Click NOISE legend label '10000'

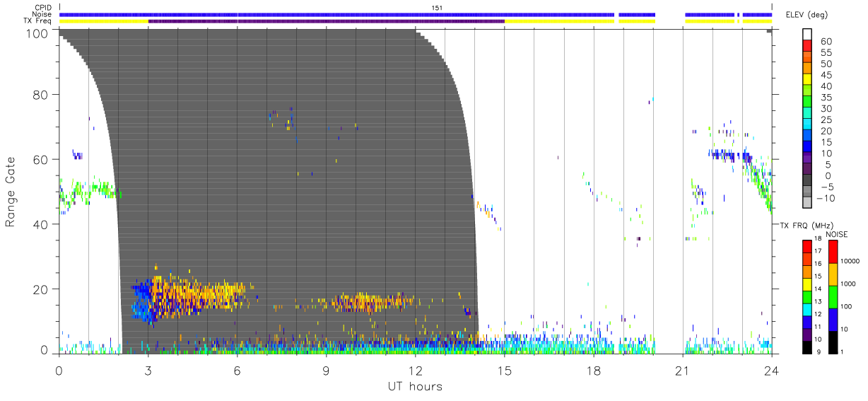point(849,261)
